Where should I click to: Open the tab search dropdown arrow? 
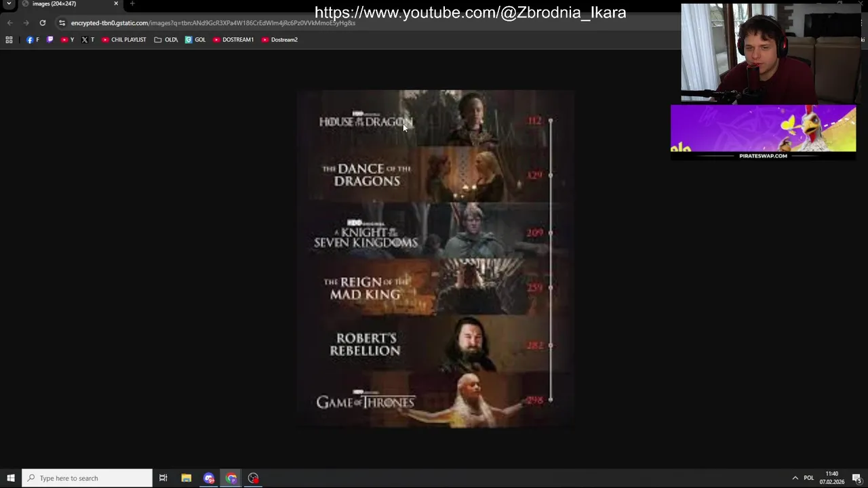tap(9, 3)
